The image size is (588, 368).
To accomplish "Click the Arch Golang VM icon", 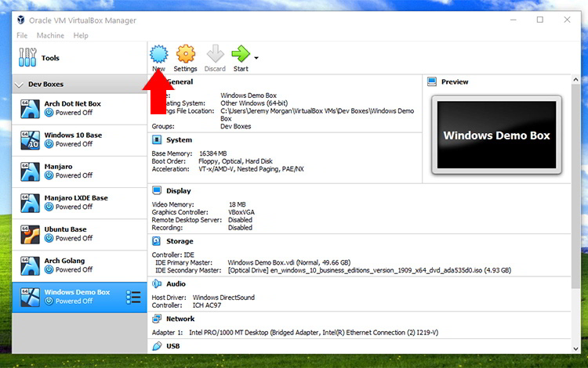I will pos(30,265).
